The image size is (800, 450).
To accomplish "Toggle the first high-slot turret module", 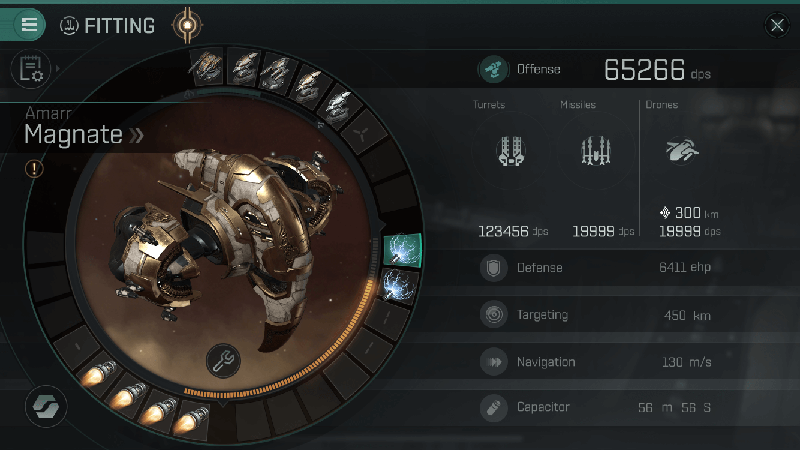I will (x=207, y=66).
